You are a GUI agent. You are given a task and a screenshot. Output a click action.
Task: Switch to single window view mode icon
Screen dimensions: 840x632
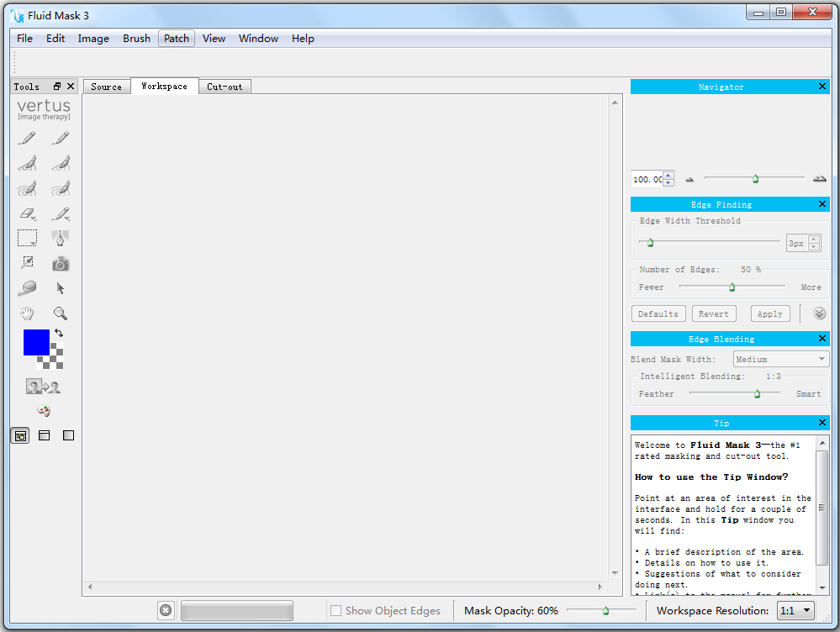(44, 435)
